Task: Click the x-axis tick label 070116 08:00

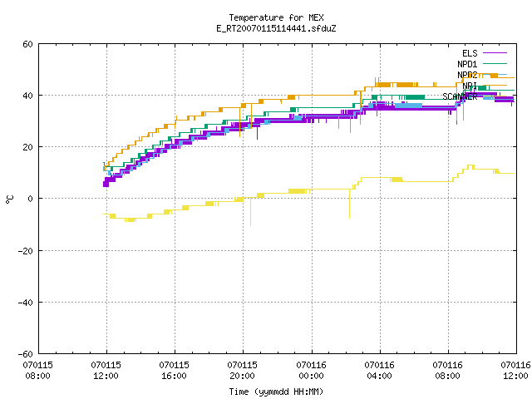Action: click(x=448, y=371)
